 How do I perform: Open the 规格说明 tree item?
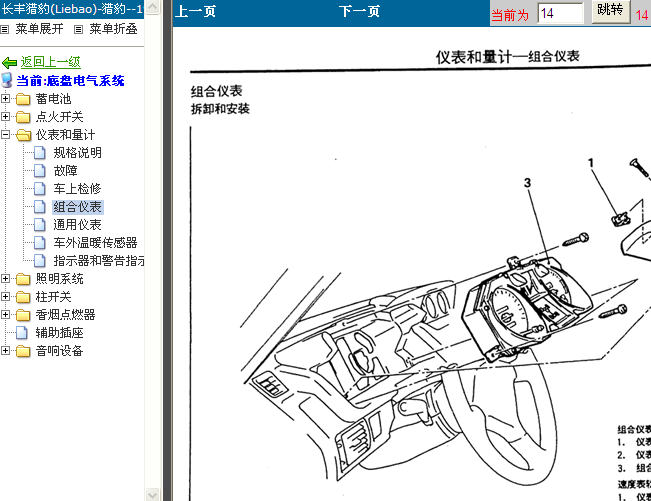pyautogui.click(x=78, y=153)
